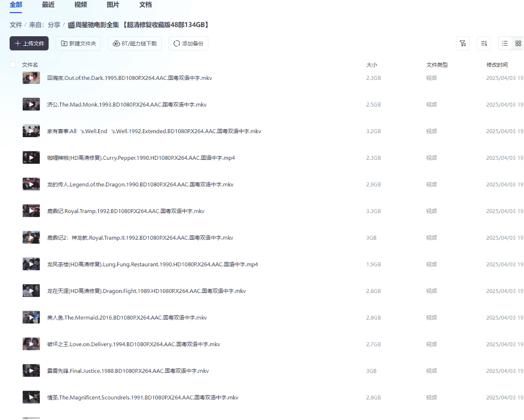The width and height of the screenshot is (524, 420).
Task: Click the 上传文件 upload button
Action: click(x=29, y=43)
